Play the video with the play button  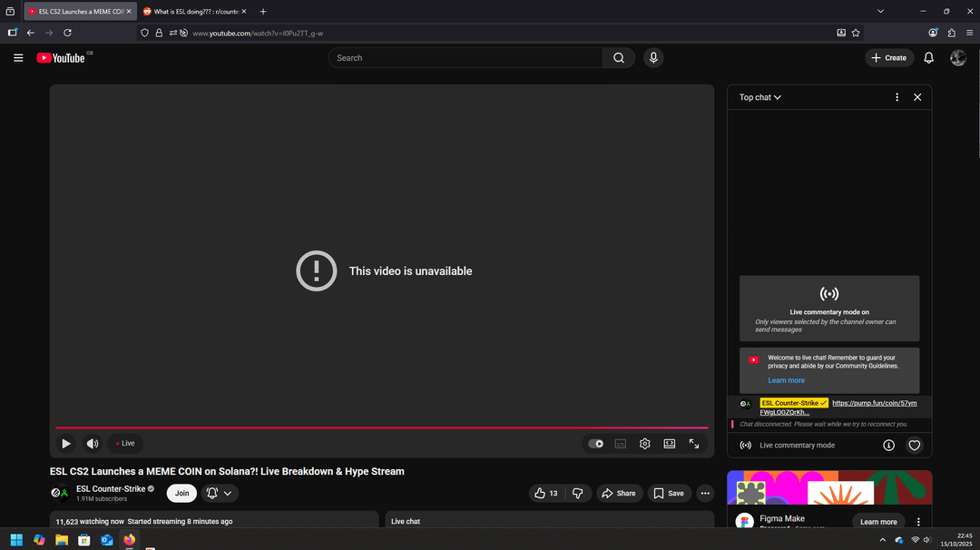(x=65, y=443)
